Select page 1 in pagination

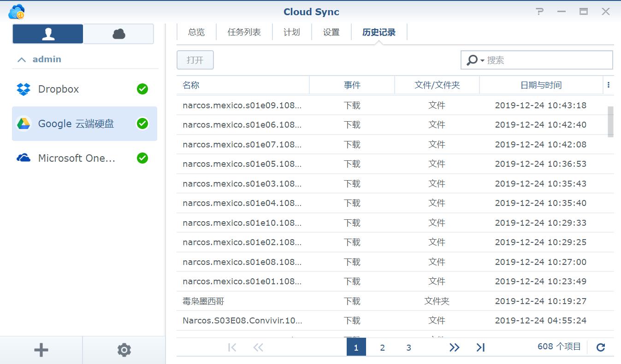pos(356,347)
